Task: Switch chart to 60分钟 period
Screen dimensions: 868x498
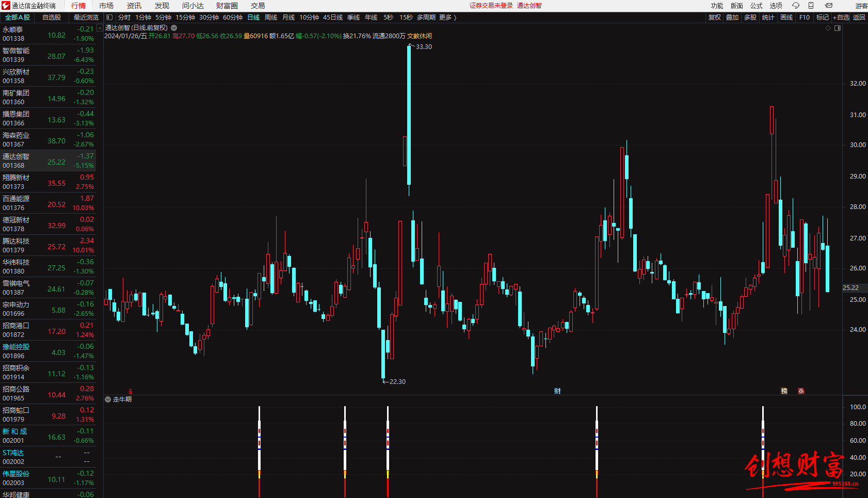Action: [x=233, y=18]
